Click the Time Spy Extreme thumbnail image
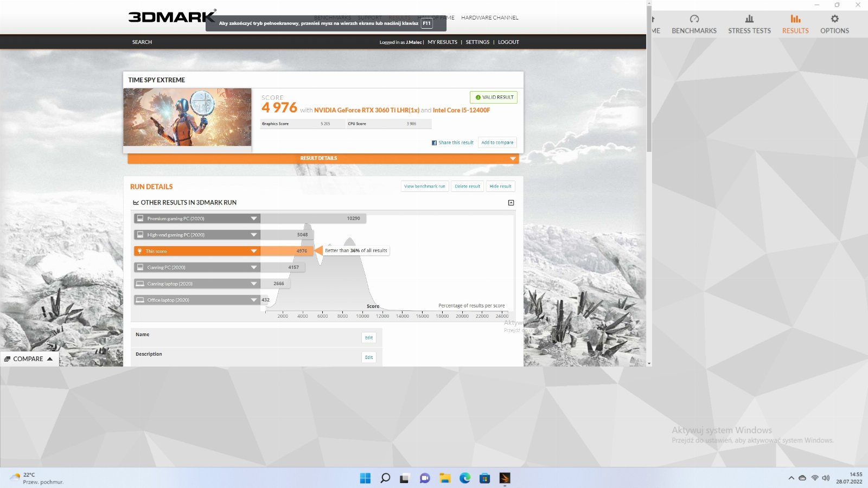868x488 pixels. [187, 117]
